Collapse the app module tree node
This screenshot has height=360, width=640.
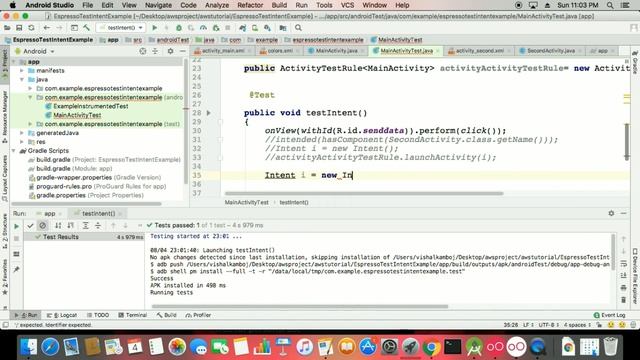(14, 62)
